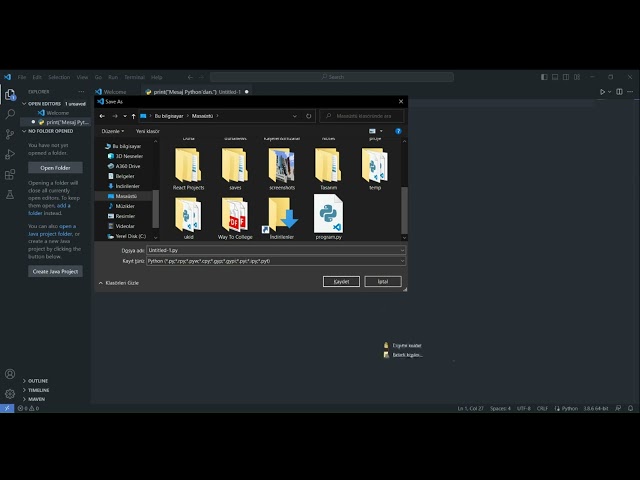
Task: Click the search box in Save As dialog
Action: (x=362, y=116)
